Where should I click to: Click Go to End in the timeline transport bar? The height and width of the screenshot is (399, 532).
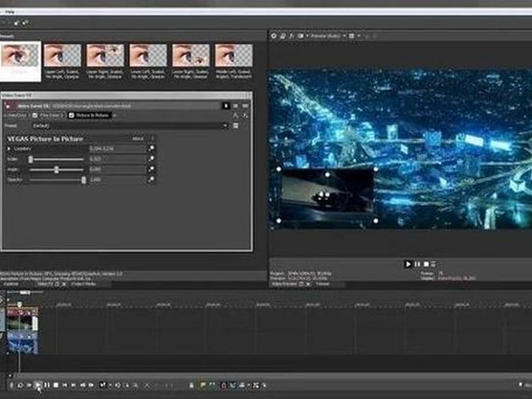coord(73,385)
